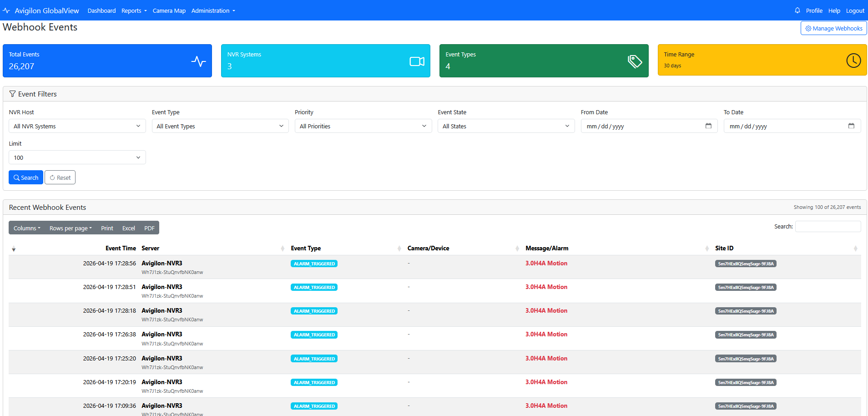Screen dimensions: 868x416
Task: Click the funnel icon beside Event Filters
Action: [12, 94]
